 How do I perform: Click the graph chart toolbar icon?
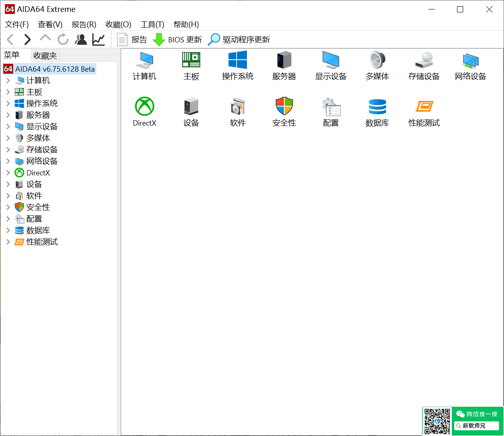click(98, 40)
